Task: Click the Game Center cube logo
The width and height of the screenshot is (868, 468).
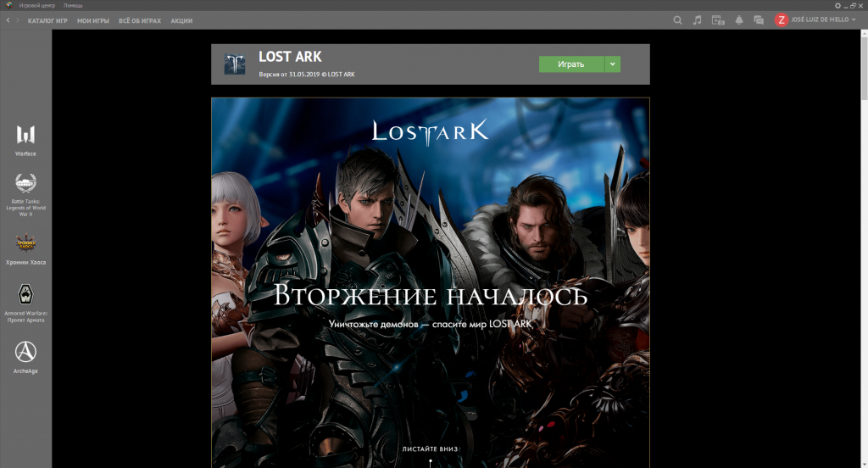Action: (x=8, y=5)
